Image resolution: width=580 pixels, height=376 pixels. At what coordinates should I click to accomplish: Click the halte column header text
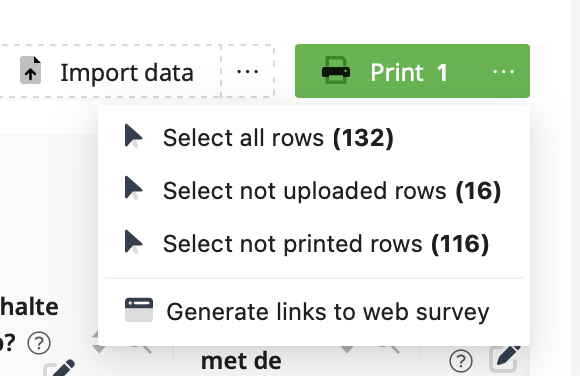tap(29, 307)
